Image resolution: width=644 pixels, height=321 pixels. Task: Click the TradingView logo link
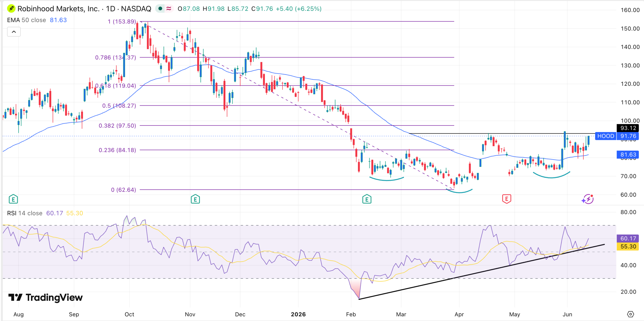(x=46, y=298)
